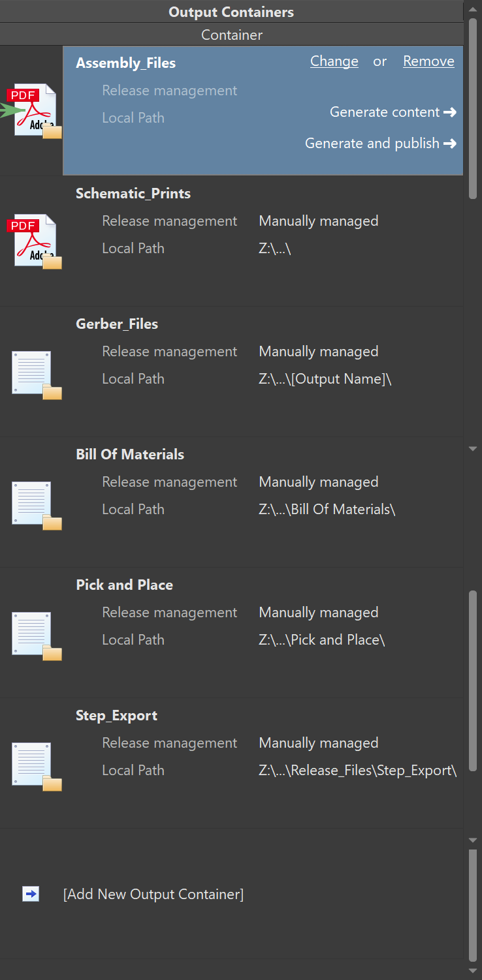The width and height of the screenshot is (482, 980).
Task: Select the Schematic_Prints container name
Action: [x=133, y=194]
